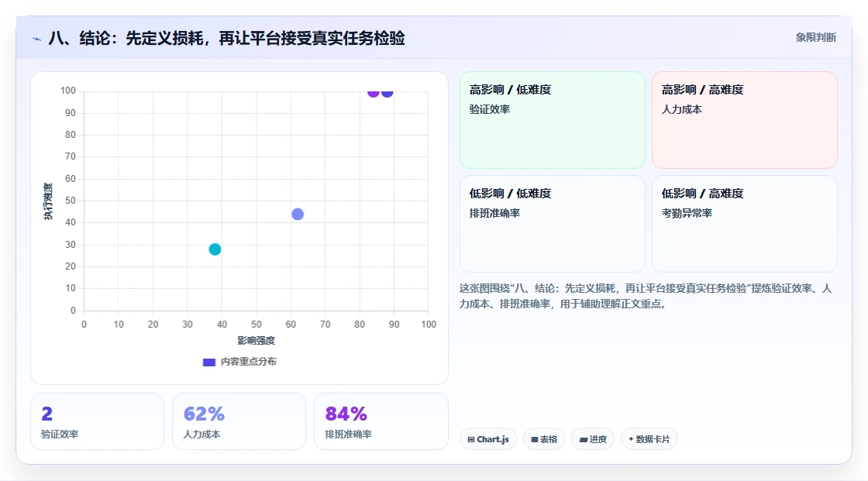
Task: Open the 高影响 / 高难度 quadrant card
Action: (745, 120)
